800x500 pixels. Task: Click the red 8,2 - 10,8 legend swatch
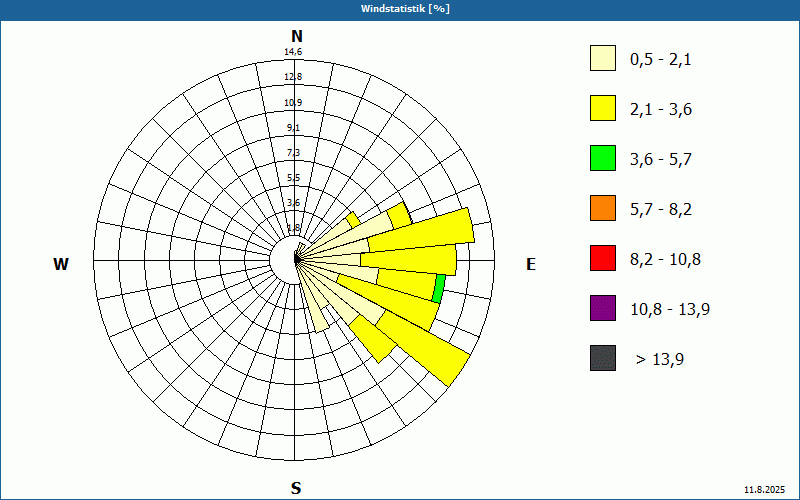[603, 258]
